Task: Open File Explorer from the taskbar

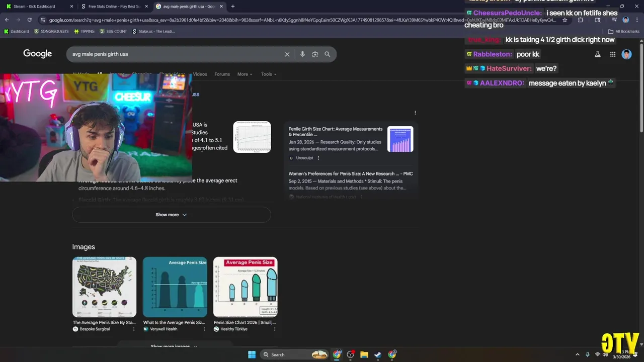Action: point(364,354)
